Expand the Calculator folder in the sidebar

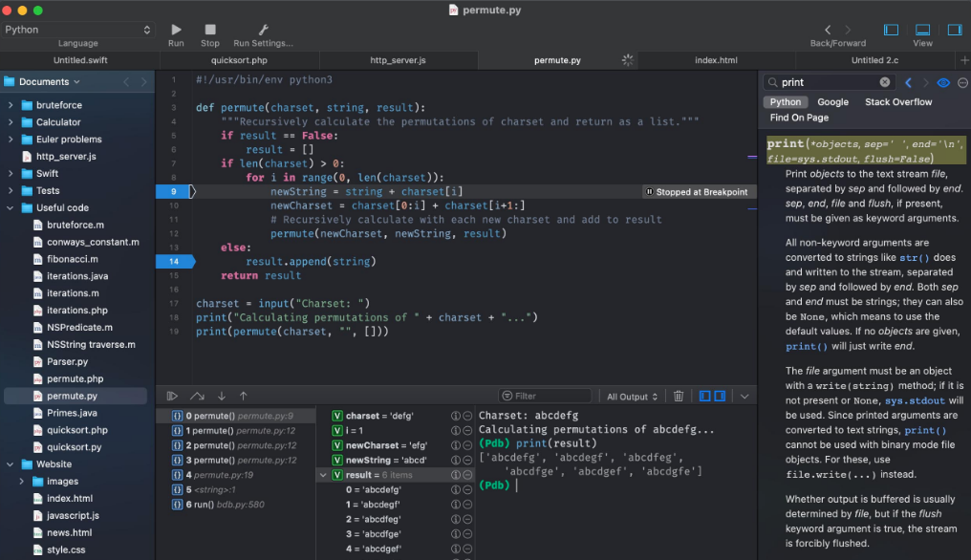11,122
